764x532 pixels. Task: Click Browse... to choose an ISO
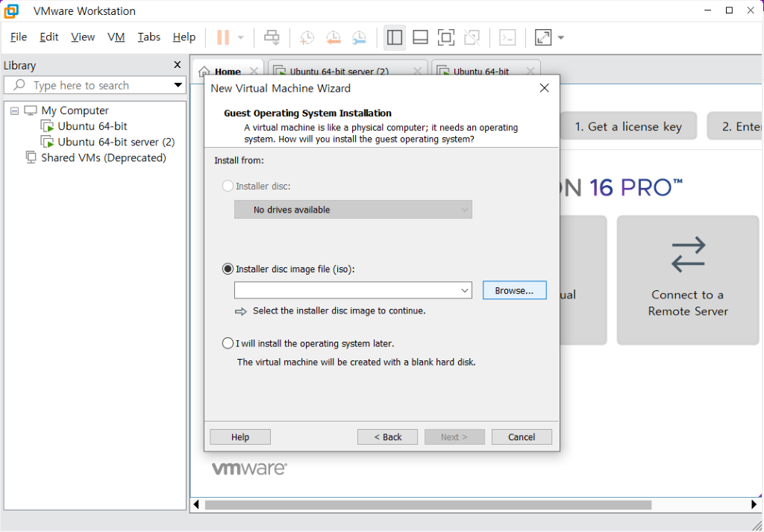click(x=515, y=290)
